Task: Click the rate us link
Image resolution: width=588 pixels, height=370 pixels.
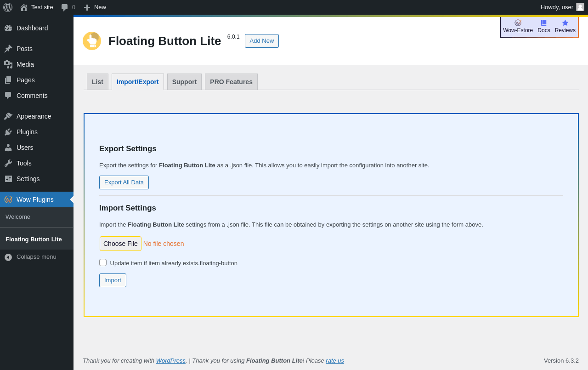Action: point(335,361)
